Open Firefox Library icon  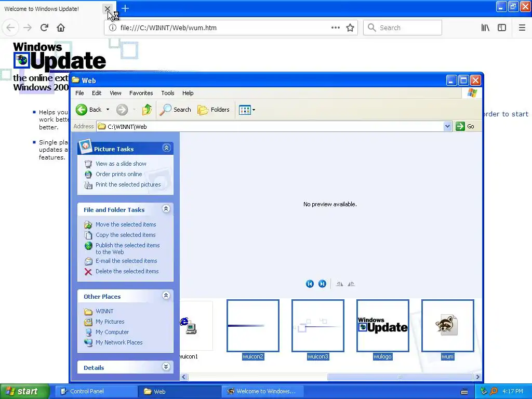coord(485,28)
